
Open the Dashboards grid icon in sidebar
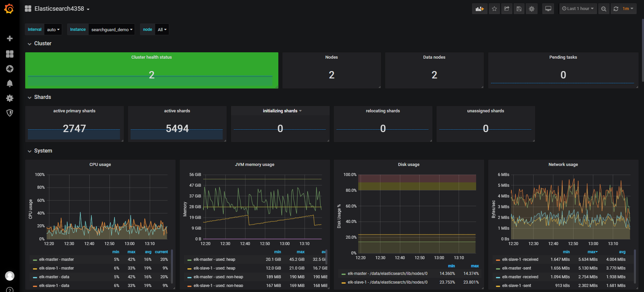10,54
